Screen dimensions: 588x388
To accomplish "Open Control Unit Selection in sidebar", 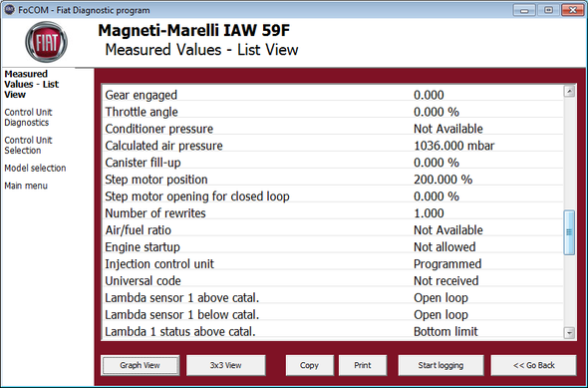I will pos(28,146).
